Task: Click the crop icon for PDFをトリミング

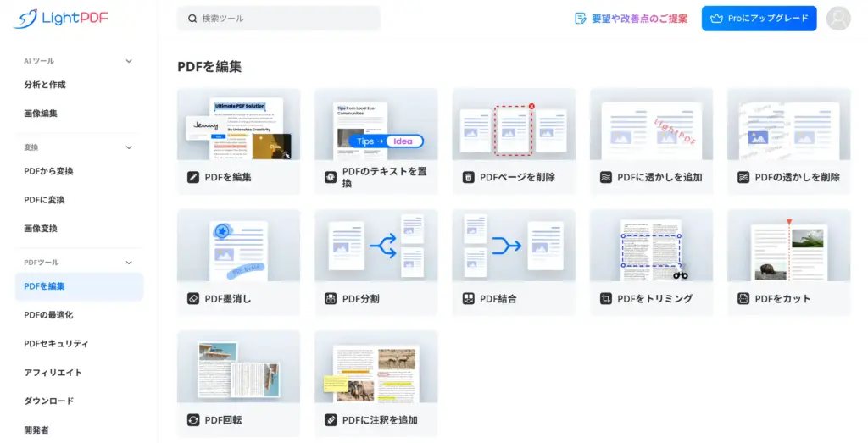Action: pos(605,299)
